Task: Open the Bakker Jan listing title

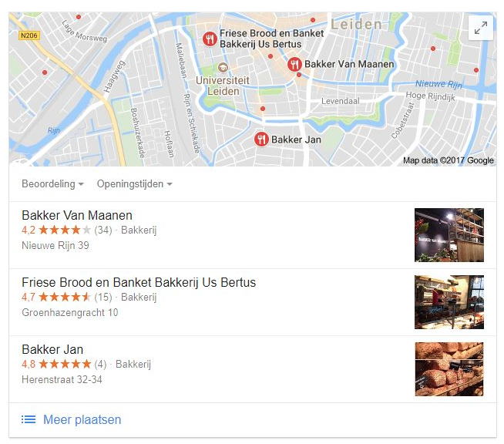Action: [52, 349]
